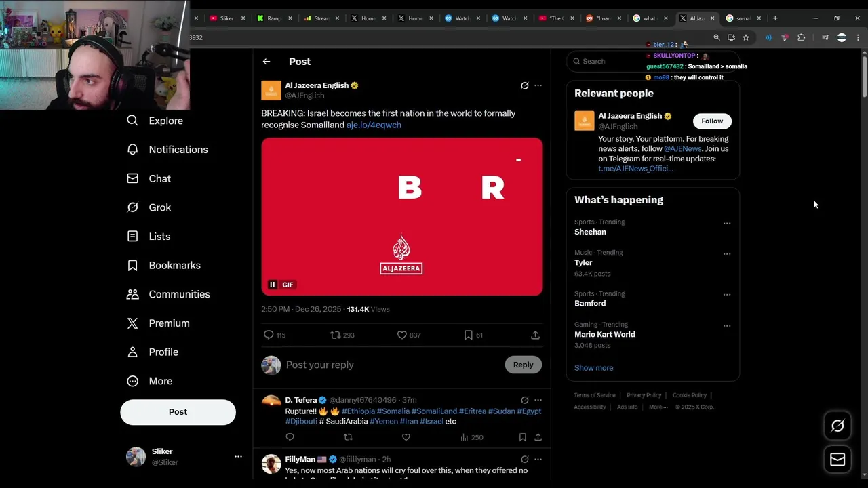The width and height of the screenshot is (868, 488).
Task: View analytics showing 250 on D. Tefera reply
Action: coord(471,437)
